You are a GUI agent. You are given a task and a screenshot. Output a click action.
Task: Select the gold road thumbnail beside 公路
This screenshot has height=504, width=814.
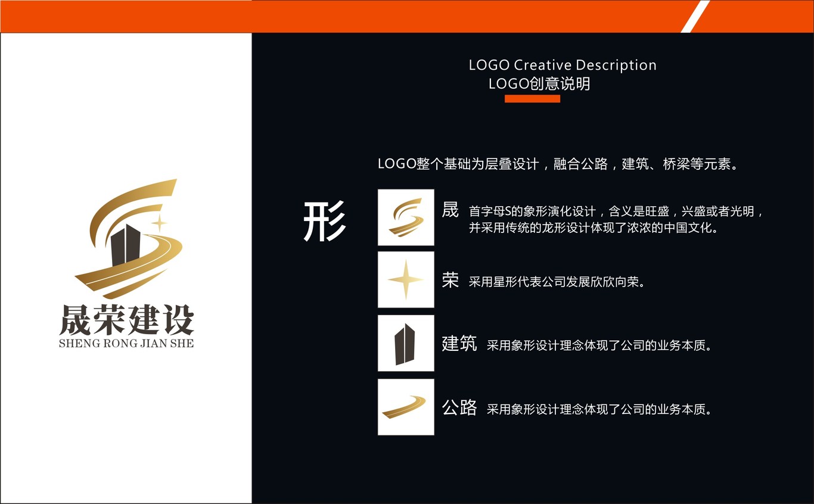click(406, 407)
